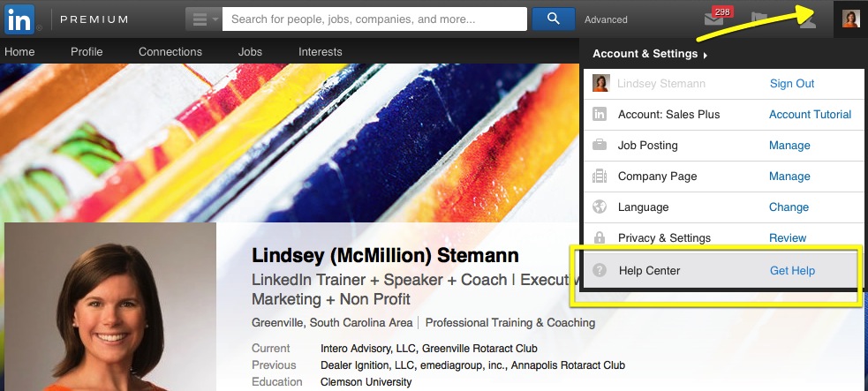Go to Home tab
This screenshot has height=391, width=868.
click(x=19, y=51)
